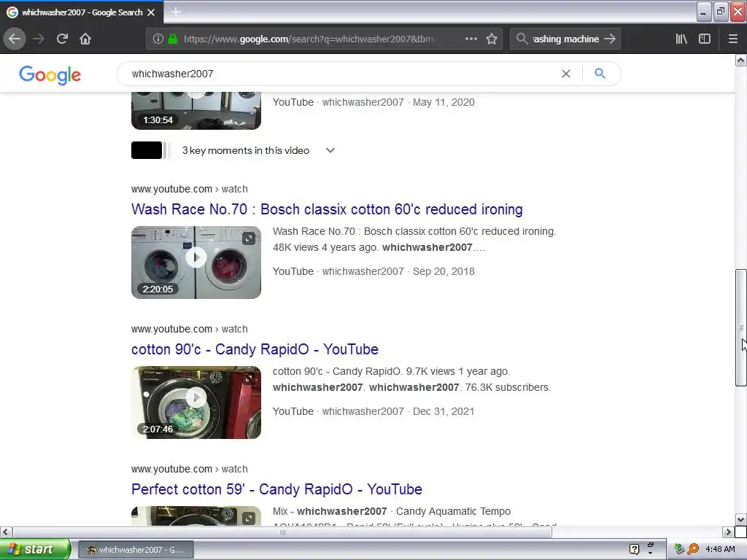The image size is (747, 560).
Task: Click the horizontal scrollbar thumb
Action: click(x=282, y=532)
